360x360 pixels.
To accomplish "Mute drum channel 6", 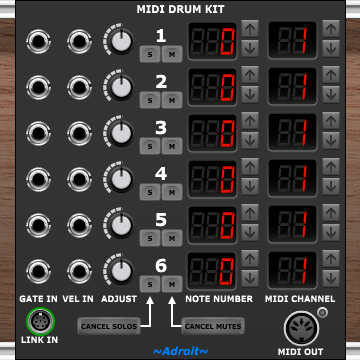I will [x=172, y=284].
